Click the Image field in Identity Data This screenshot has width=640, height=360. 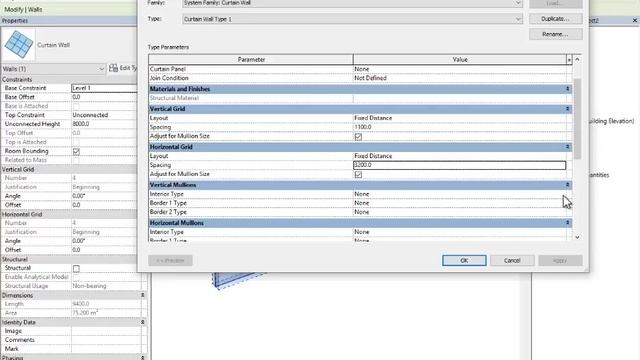[106, 331]
